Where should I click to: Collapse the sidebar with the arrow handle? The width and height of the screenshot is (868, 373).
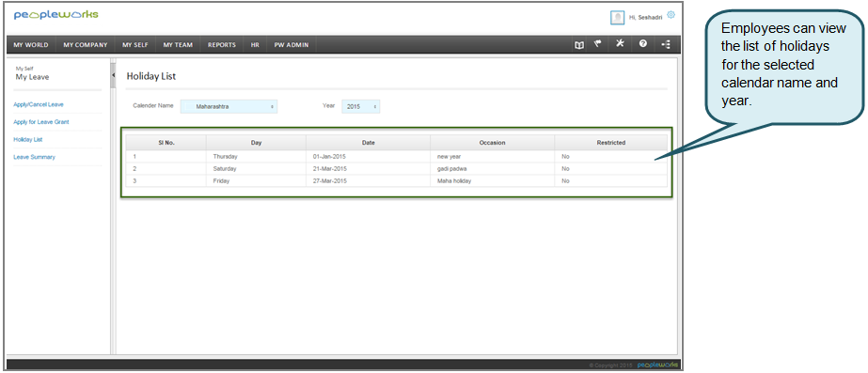click(113, 74)
